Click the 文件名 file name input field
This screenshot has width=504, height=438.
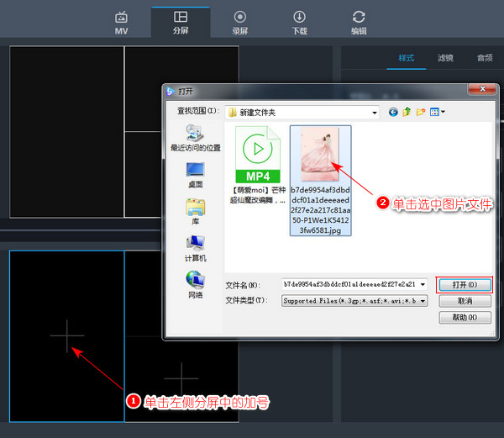click(x=354, y=284)
